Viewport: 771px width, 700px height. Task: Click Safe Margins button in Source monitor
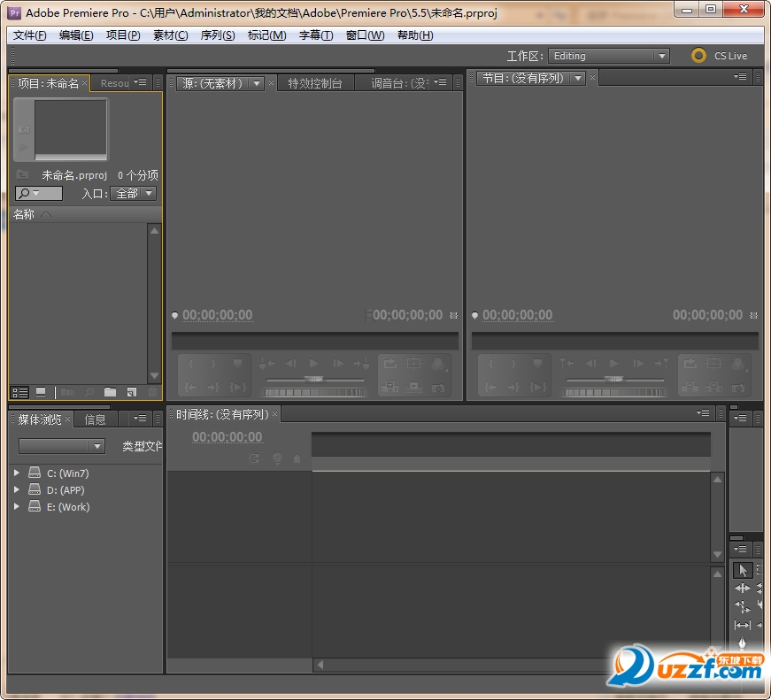[414, 364]
